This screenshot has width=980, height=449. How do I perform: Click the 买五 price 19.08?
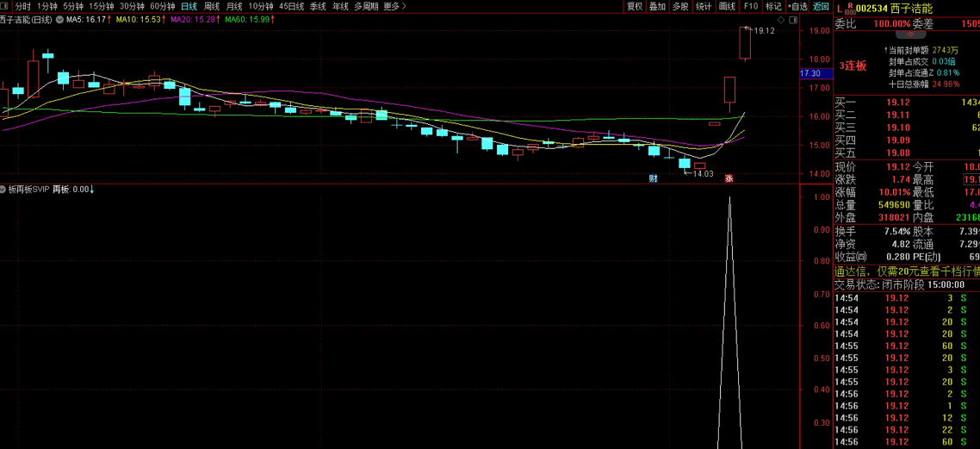[896, 153]
